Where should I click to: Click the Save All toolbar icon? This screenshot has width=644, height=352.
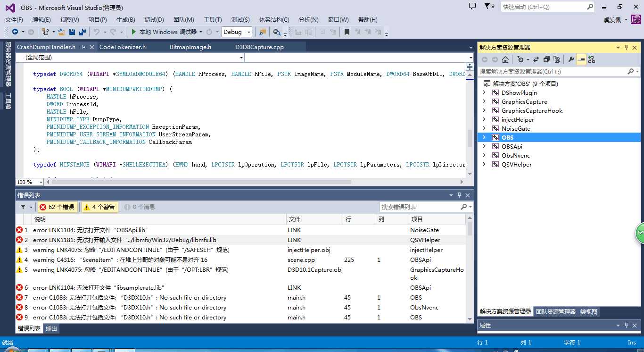[83, 32]
